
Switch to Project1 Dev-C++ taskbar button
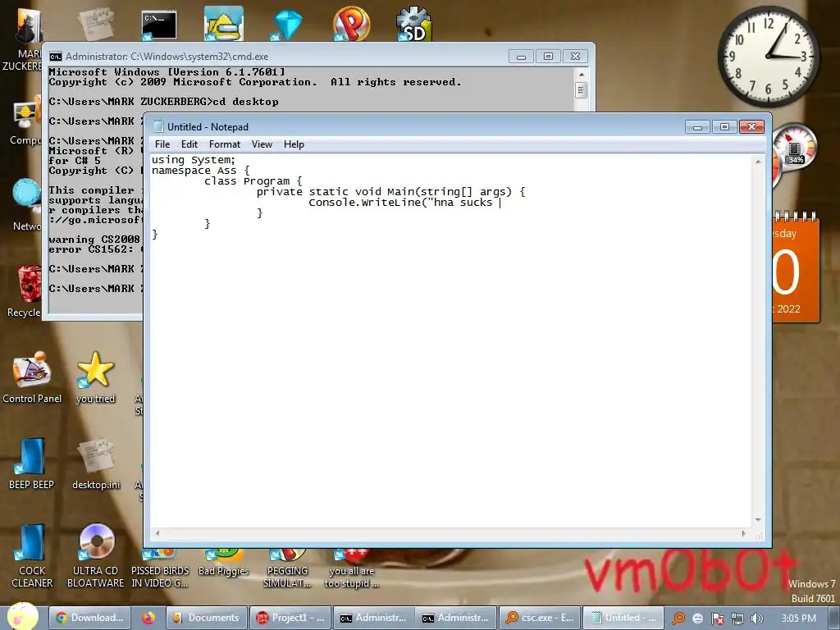point(290,618)
